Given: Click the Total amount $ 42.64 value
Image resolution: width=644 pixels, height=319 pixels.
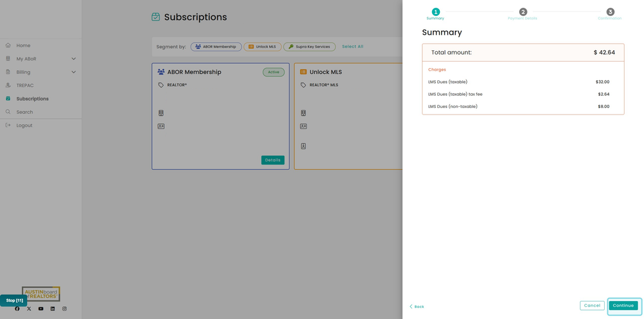Looking at the screenshot, I should (604, 53).
